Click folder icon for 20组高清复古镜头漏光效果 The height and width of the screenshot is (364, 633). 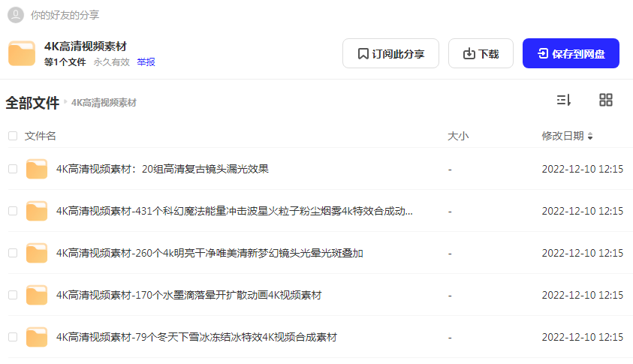coord(37,169)
